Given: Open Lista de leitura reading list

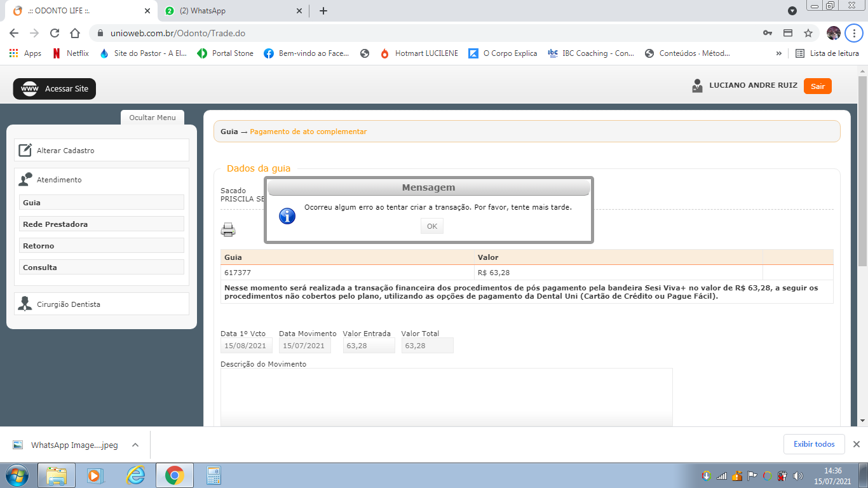Looking at the screenshot, I should tap(827, 53).
